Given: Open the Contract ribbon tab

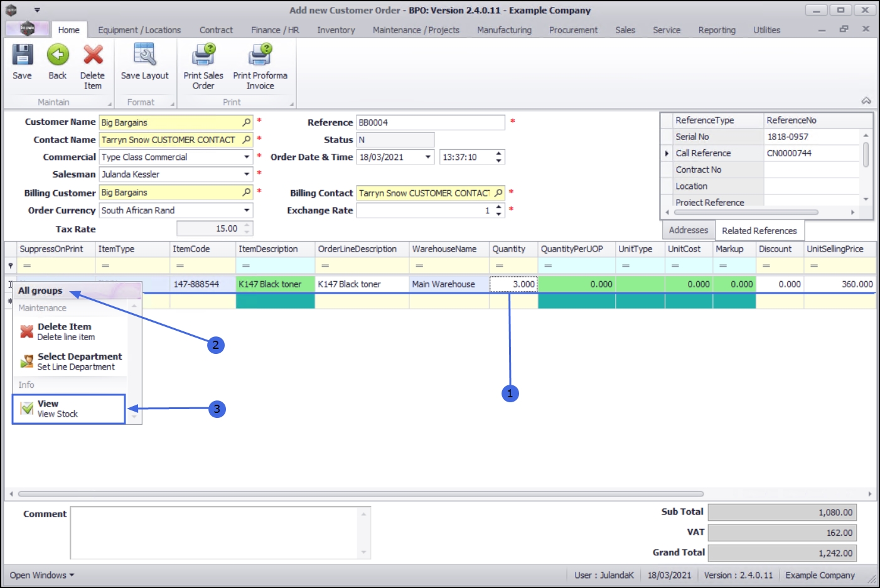Looking at the screenshot, I should (216, 29).
